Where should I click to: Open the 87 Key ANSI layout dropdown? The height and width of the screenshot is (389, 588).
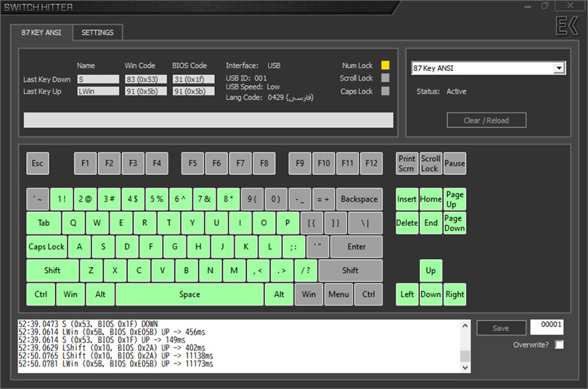coord(558,69)
